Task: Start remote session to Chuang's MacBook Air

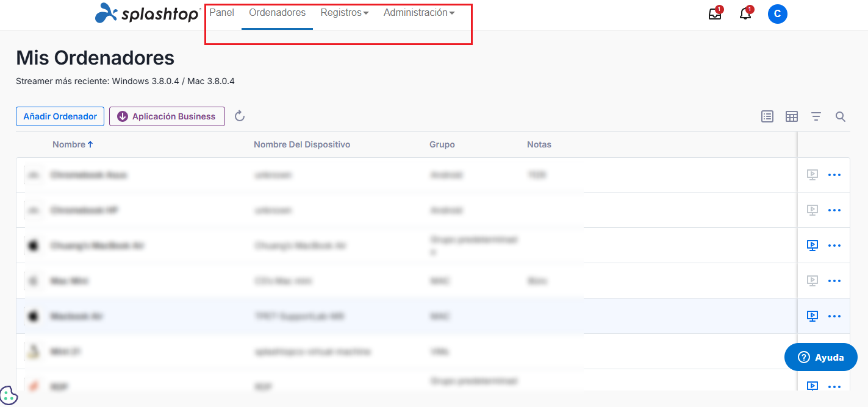Action: (812, 246)
